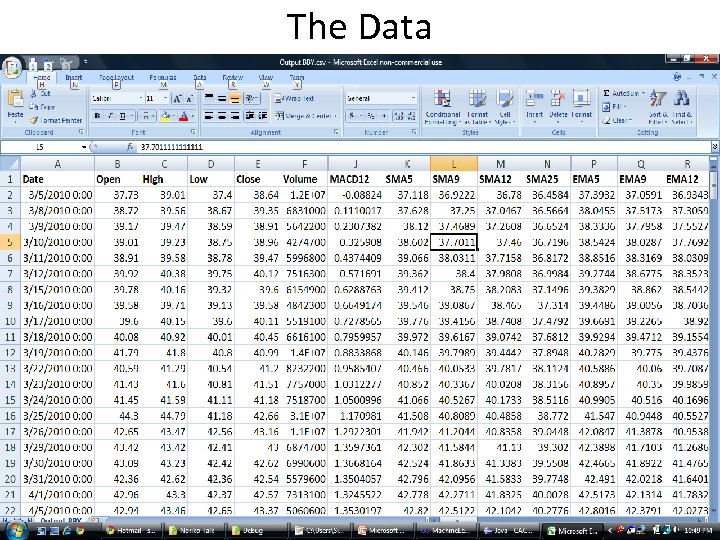The height and width of the screenshot is (540, 720).
Task: Switch to the Review tab
Action: [x=233, y=78]
